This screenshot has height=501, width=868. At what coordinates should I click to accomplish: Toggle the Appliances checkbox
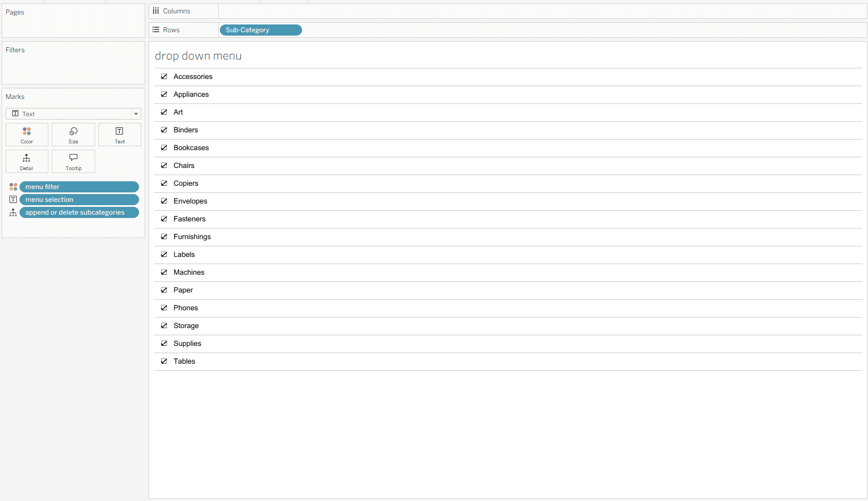click(x=164, y=95)
